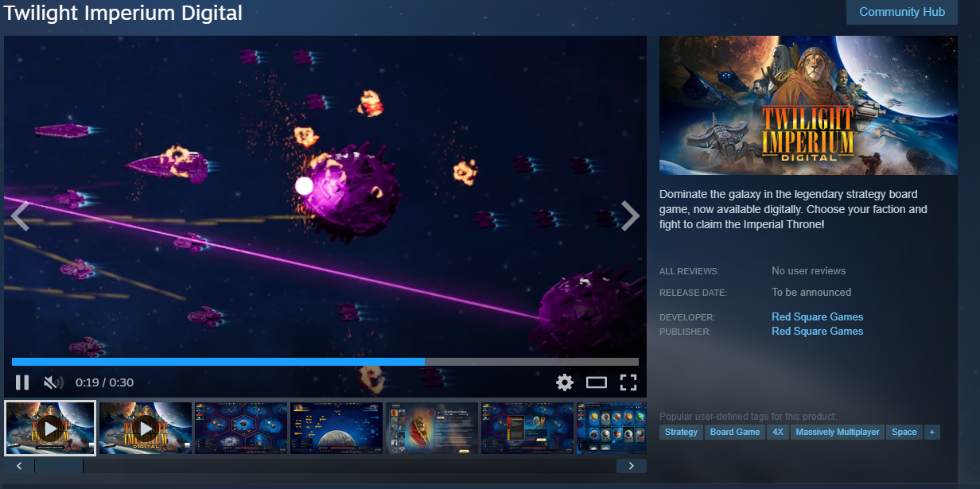Go to previous media with left chevron
The image size is (980, 489).
[20, 215]
